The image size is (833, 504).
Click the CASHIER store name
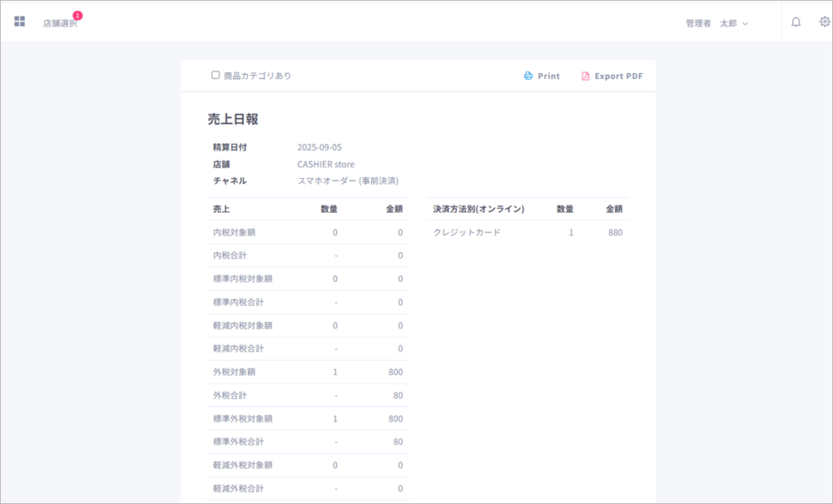click(x=325, y=164)
